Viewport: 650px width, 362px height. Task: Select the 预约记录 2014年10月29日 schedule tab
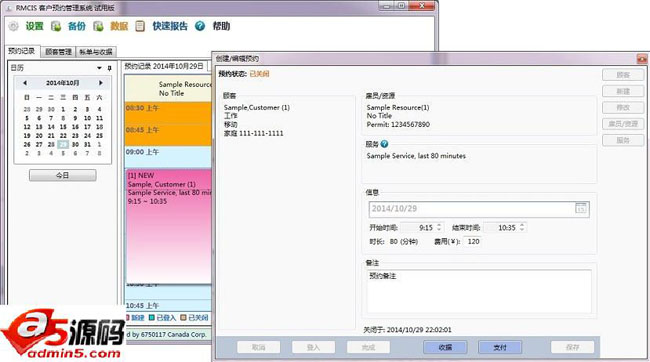164,66
